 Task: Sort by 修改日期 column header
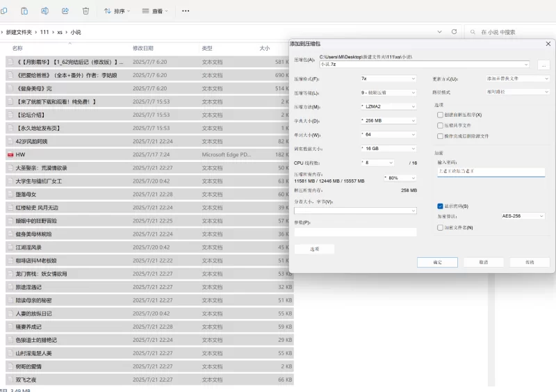tap(143, 48)
